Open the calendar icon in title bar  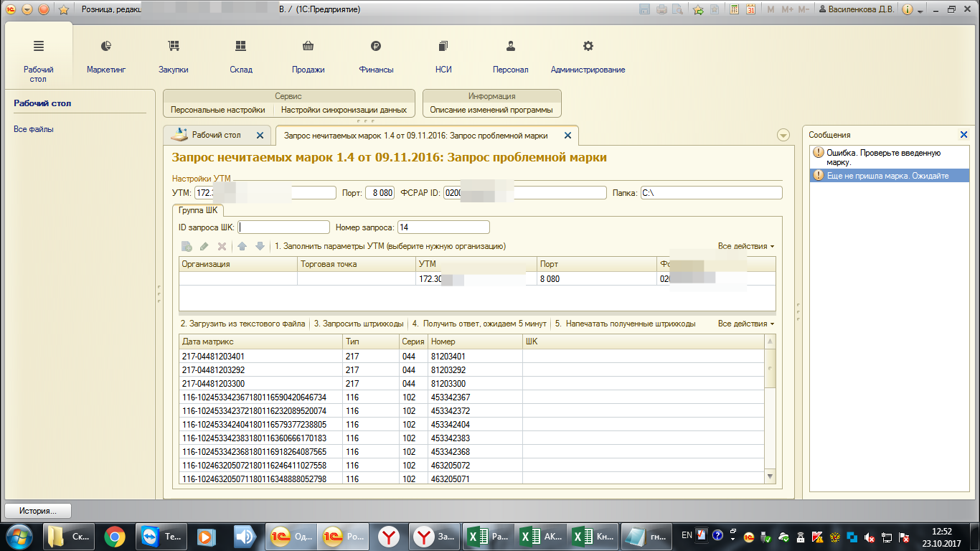click(750, 10)
